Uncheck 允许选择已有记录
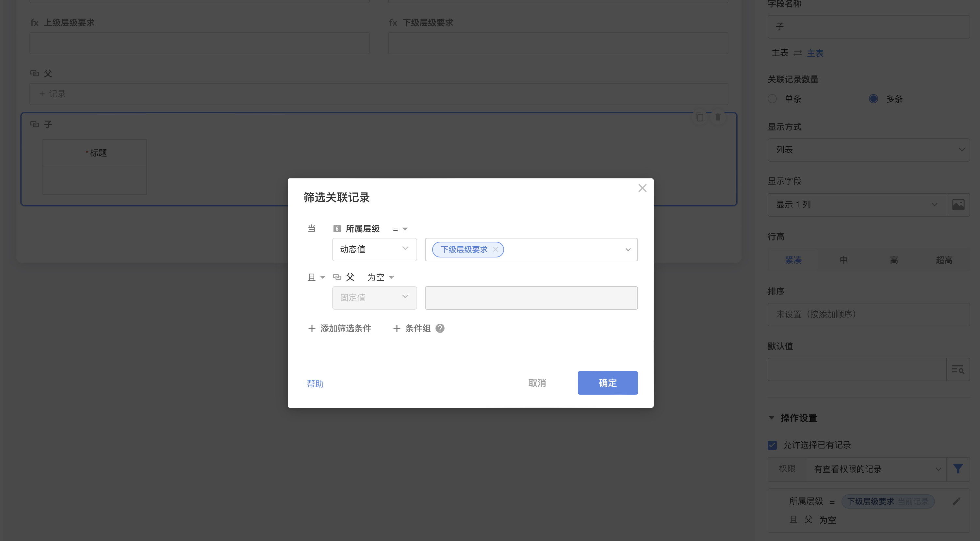980x541 pixels. pyautogui.click(x=772, y=445)
